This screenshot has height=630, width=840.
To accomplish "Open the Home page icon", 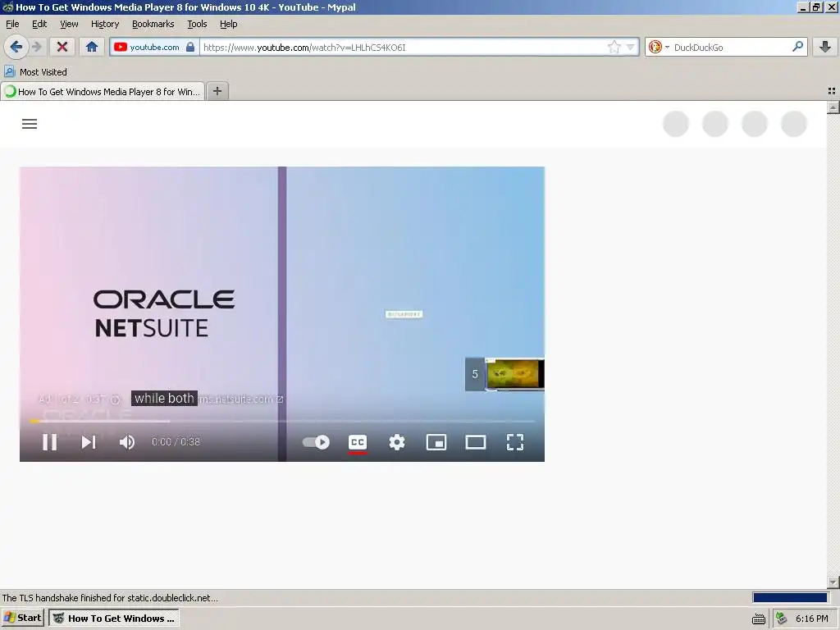I will [92, 47].
